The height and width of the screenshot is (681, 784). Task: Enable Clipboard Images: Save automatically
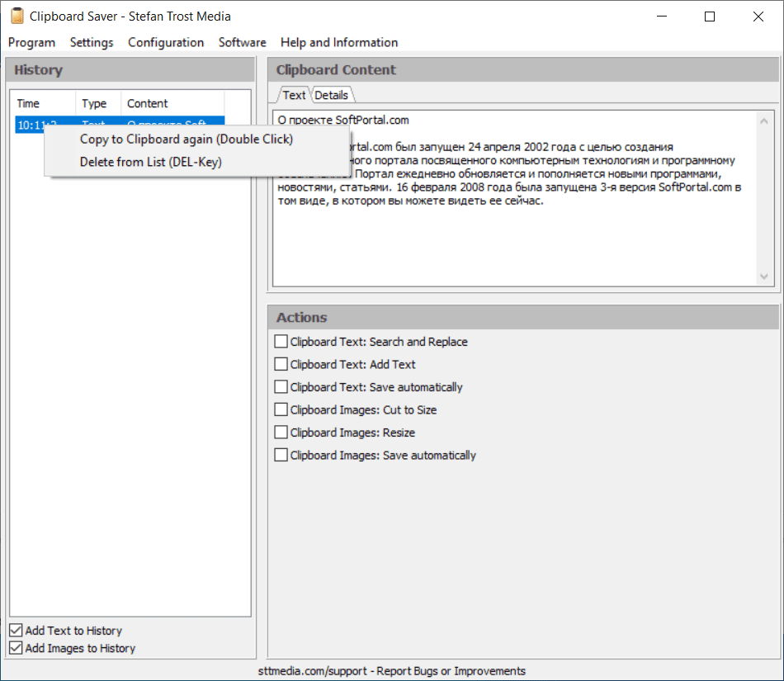[375, 456]
